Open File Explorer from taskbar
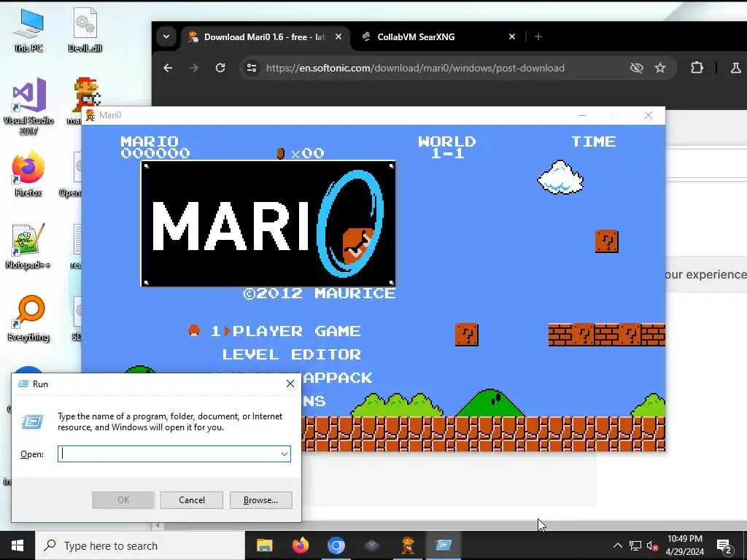 click(264, 545)
